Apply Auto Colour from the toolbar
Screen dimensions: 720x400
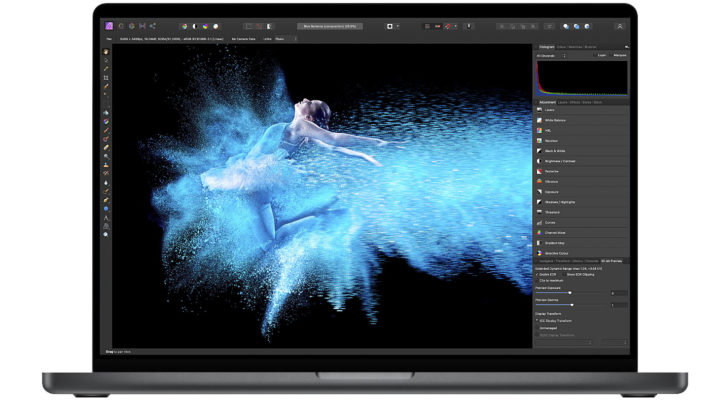(x=205, y=27)
